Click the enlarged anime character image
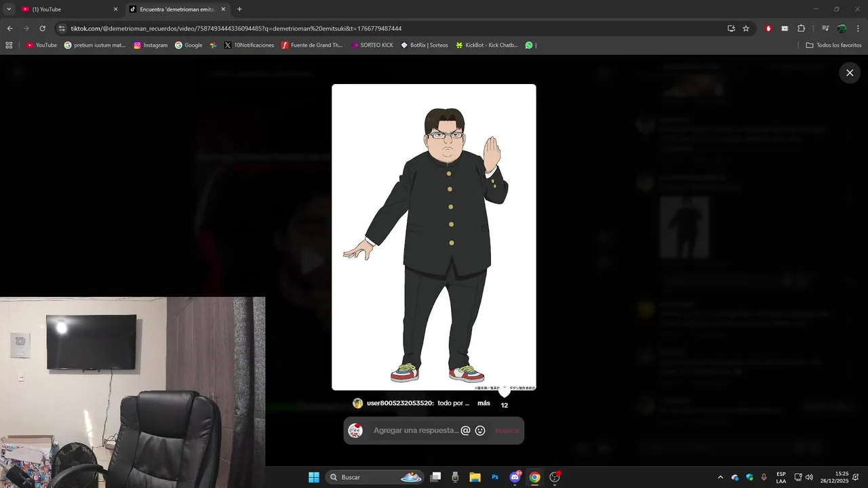The height and width of the screenshot is (488, 868). 434,237
